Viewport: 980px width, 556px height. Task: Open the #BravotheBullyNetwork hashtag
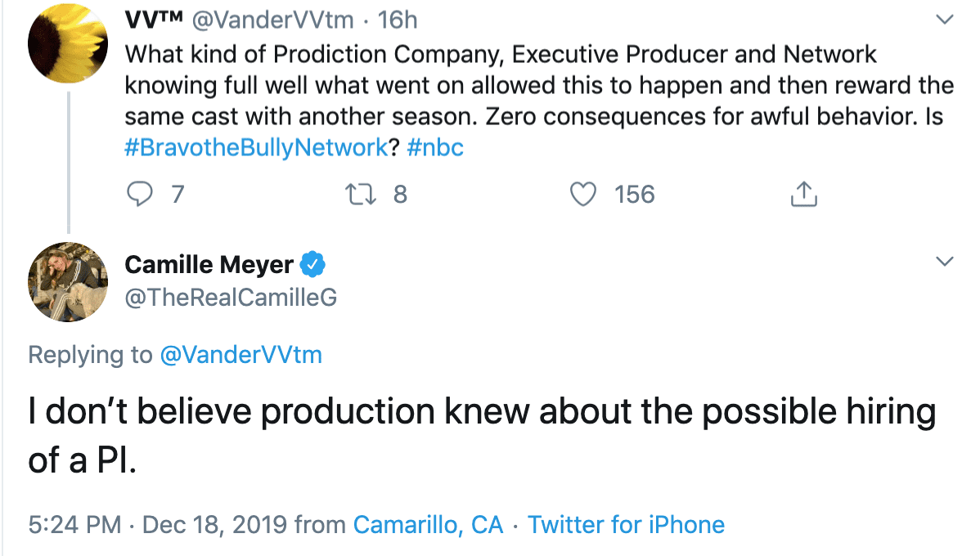(256, 148)
